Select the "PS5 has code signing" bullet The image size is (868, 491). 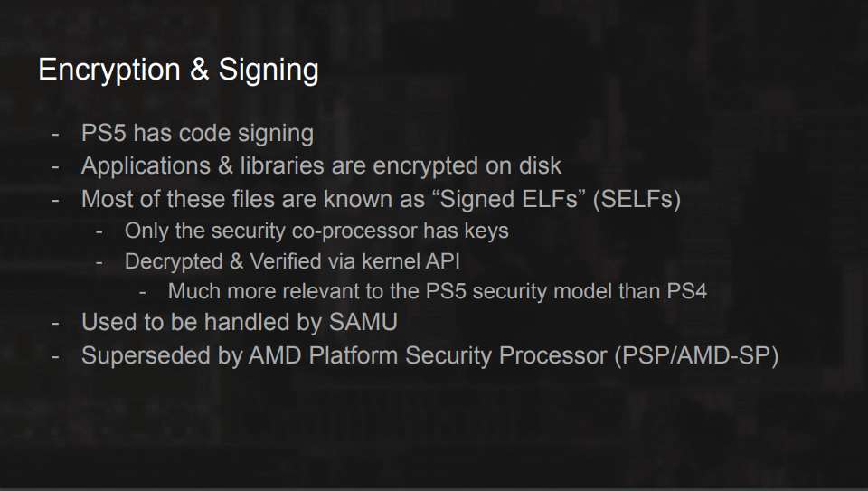pyautogui.click(x=197, y=134)
